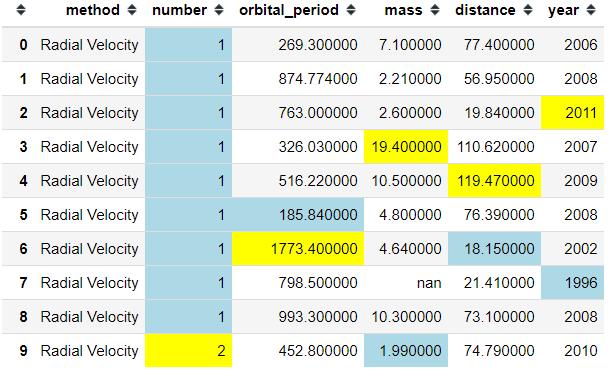
Task: Click orbital period 874.774000
Action: [318, 79]
